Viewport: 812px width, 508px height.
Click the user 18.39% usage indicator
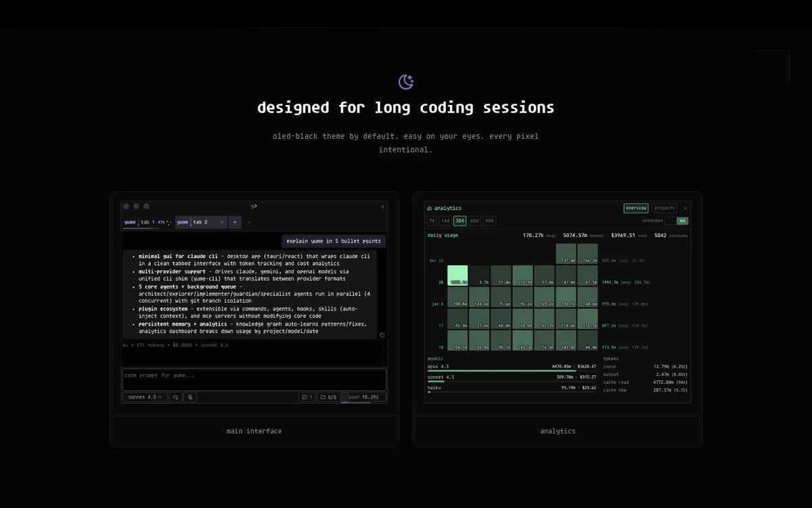coord(364,397)
